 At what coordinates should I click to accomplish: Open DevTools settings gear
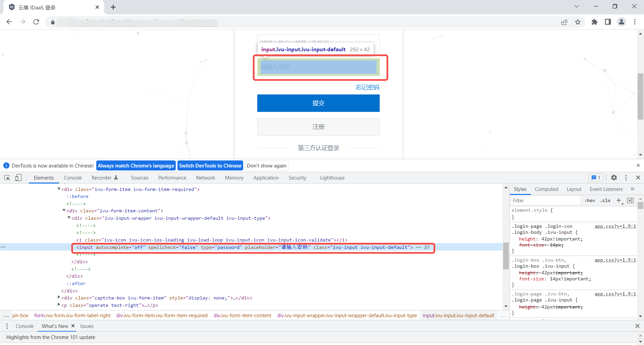coord(614,178)
